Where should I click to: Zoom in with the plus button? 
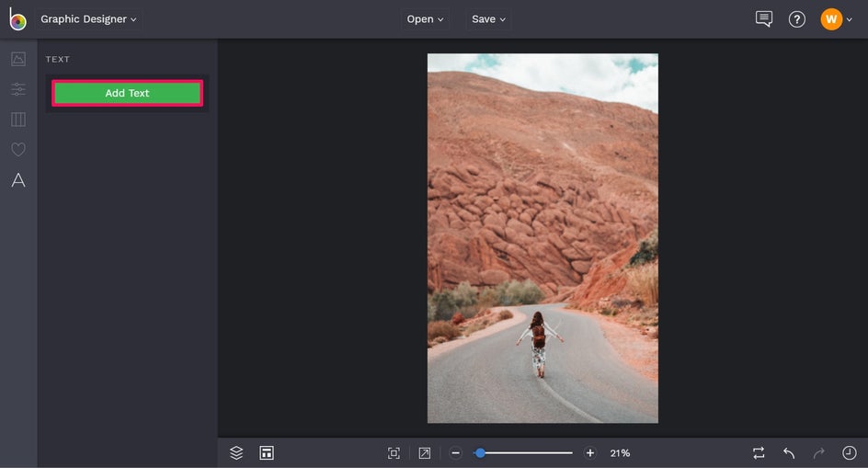[x=590, y=453]
